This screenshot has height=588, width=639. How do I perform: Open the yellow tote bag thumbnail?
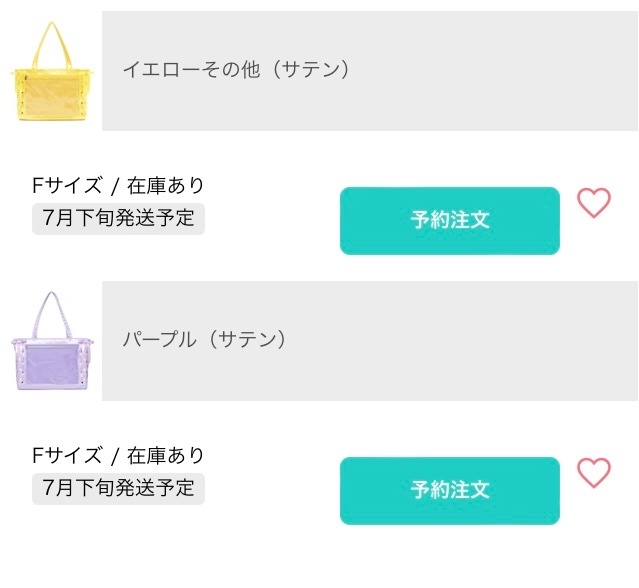click(52, 71)
